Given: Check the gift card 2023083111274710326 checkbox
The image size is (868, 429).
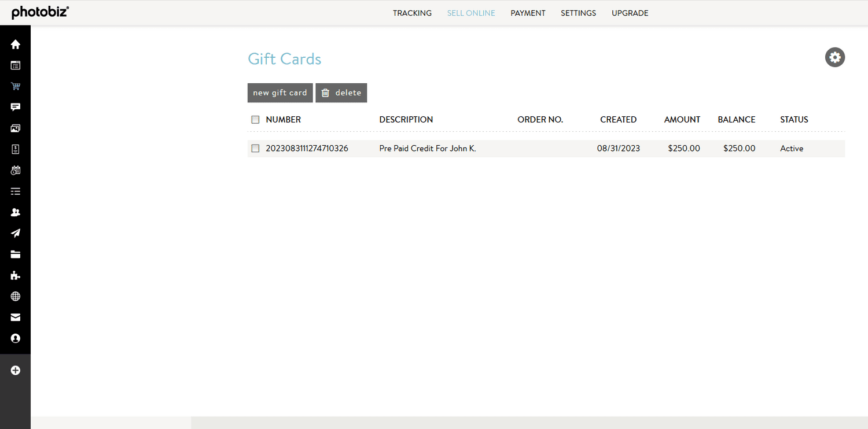Looking at the screenshot, I should coord(255,148).
